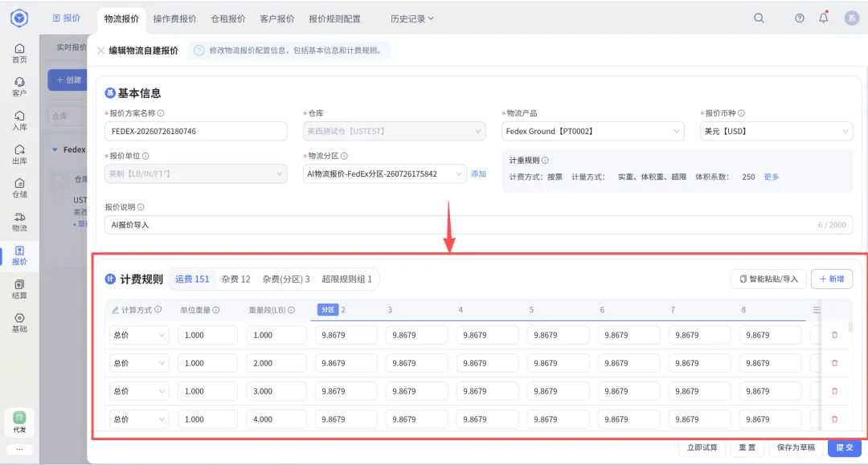Open the 报价单位 dropdown

tap(196, 173)
